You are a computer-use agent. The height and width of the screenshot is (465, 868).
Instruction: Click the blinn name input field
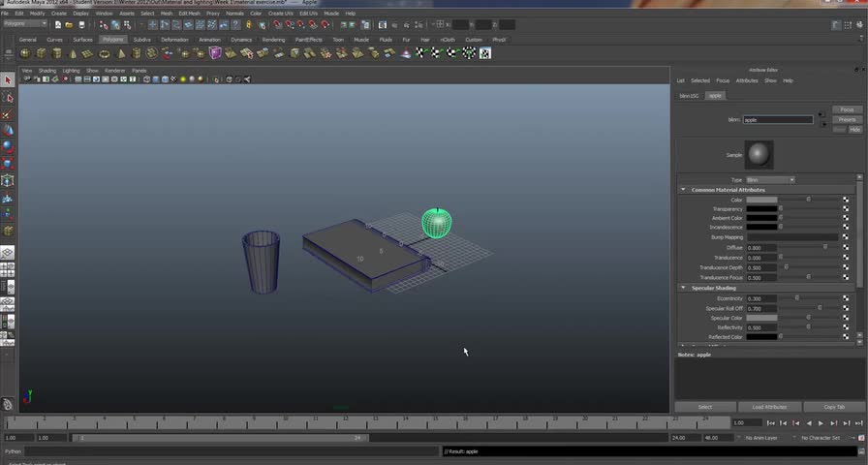[x=778, y=120]
